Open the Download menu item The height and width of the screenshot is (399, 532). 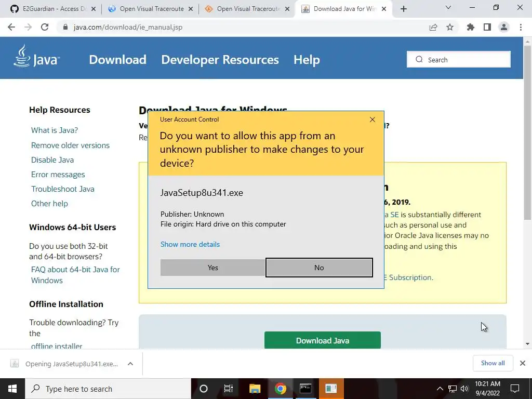(x=118, y=60)
